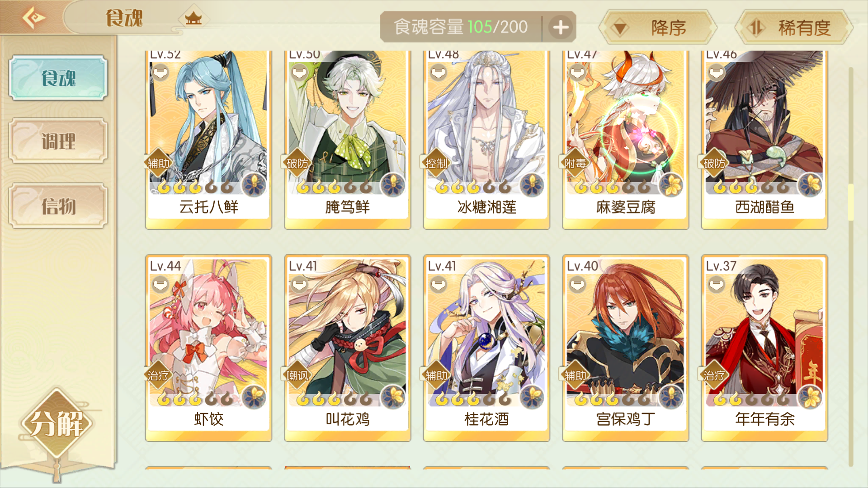Image resolution: width=868 pixels, height=488 pixels.
Task: Switch to the 调理 tab
Action: pyautogui.click(x=58, y=141)
